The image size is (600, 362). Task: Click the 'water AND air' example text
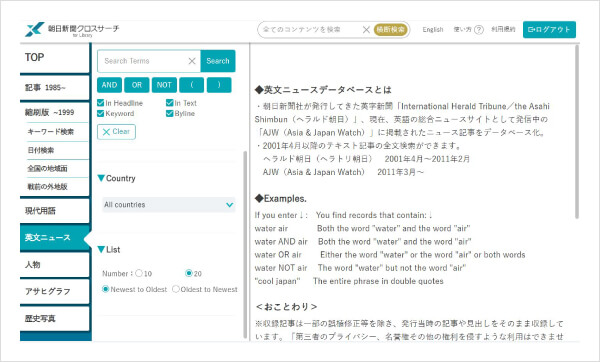(x=281, y=242)
